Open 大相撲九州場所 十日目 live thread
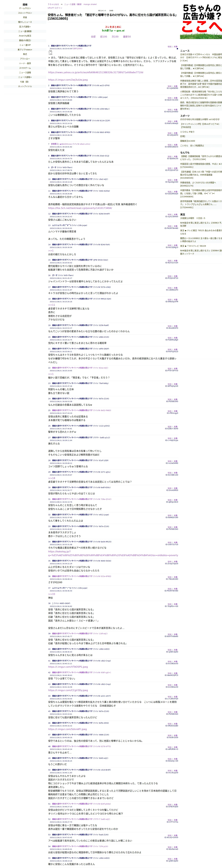Screen dimensions: 222x868 coord(192,218)
